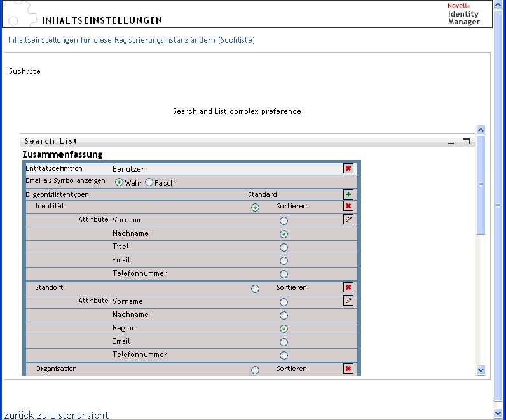Sort Standort by Telefonnummer

[284, 355]
